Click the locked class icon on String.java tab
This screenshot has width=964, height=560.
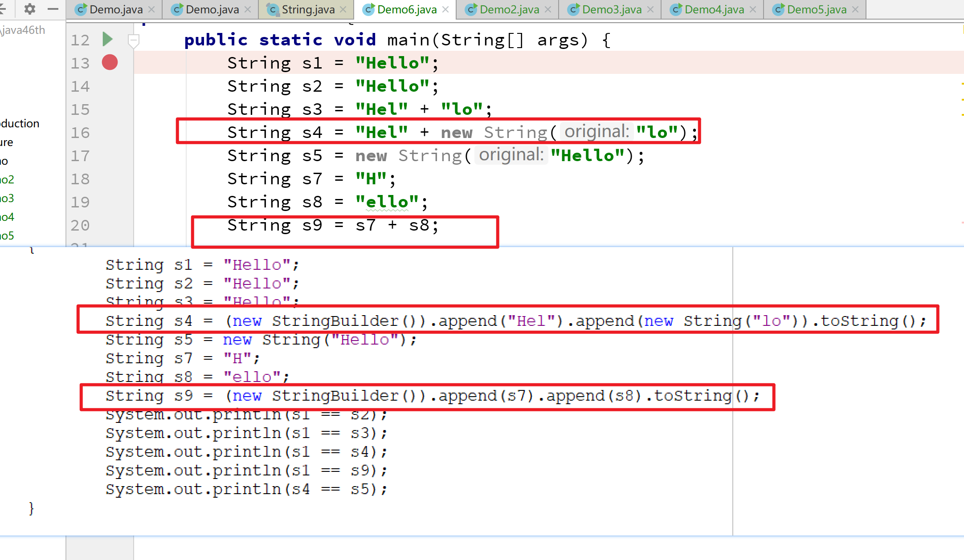pyautogui.click(x=273, y=9)
